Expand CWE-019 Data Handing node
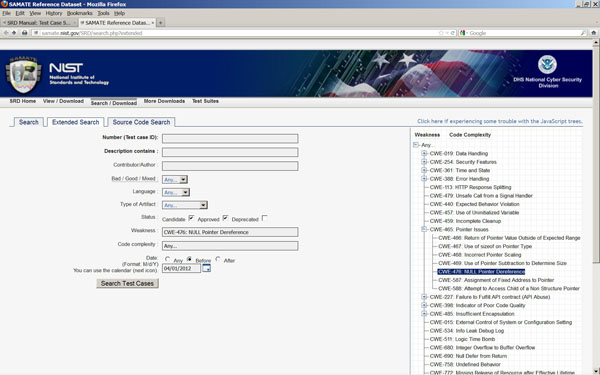600x375 pixels. (x=424, y=153)
